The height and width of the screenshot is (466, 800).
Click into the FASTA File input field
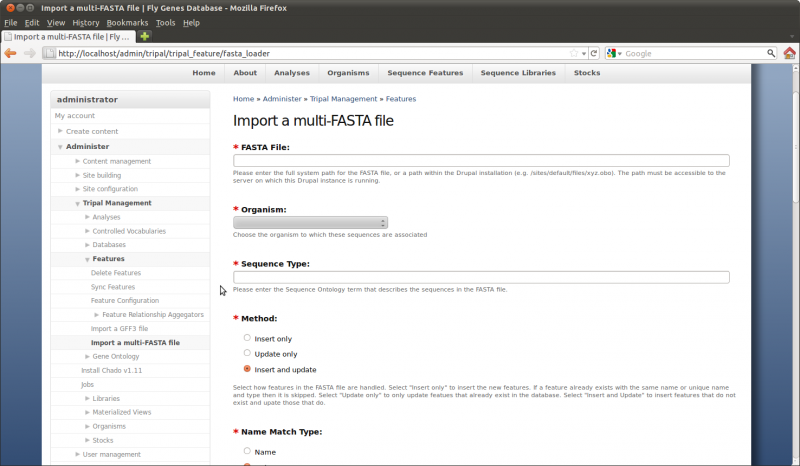481,160
